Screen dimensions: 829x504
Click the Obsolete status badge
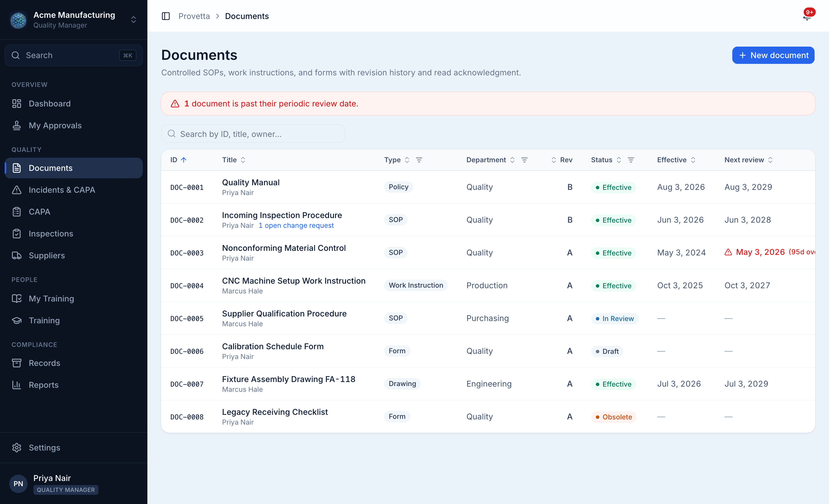(614, 417)
